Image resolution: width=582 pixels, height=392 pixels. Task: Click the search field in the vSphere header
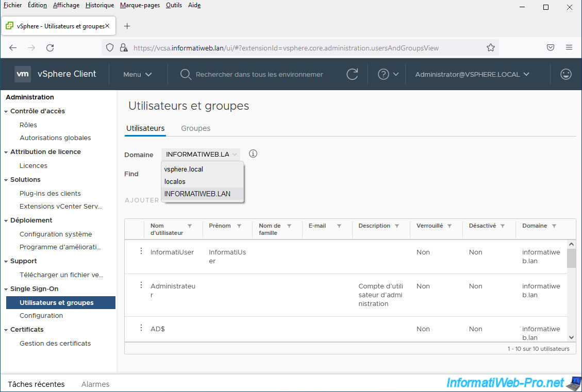(259, 75)
